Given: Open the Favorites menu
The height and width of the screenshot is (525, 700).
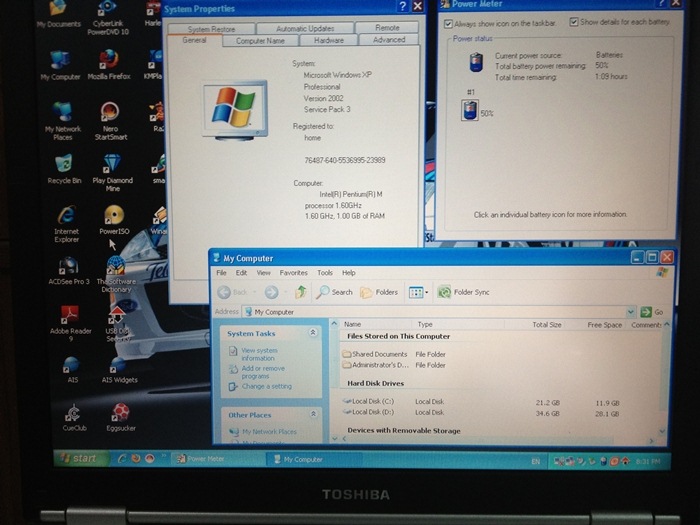Looking at the screenshot, I should point(293,273).
